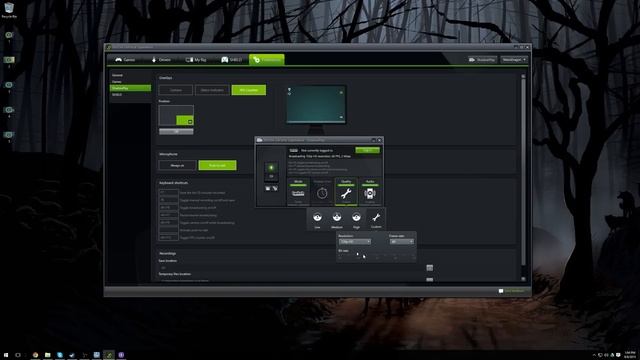
Task: Click the browse button for temporary files location
Action: point(429,280)
